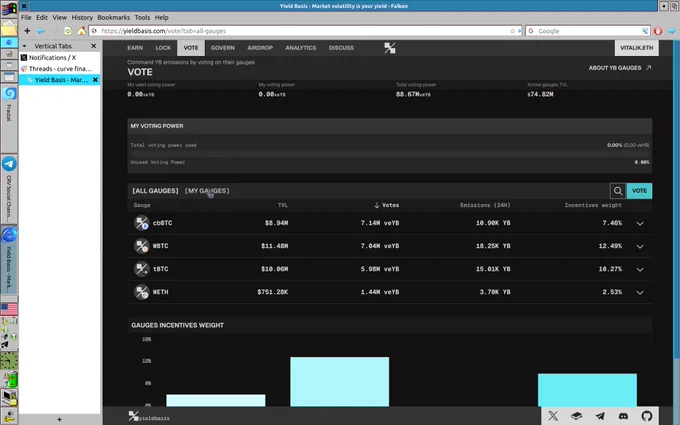Image resolution: width=680 pixels, height=425 pixels.
Task: Click the reload page toolbar icon
Action: click(x=68, y=31)
